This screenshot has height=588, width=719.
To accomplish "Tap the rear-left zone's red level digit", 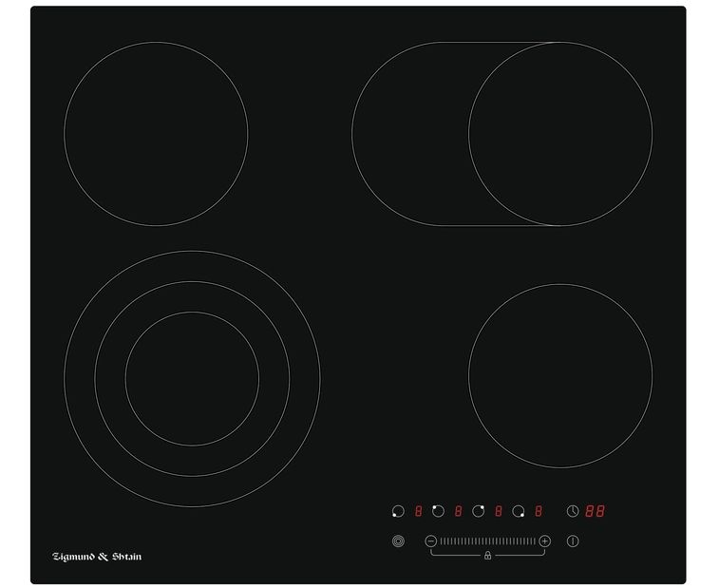I will [458, 511].
